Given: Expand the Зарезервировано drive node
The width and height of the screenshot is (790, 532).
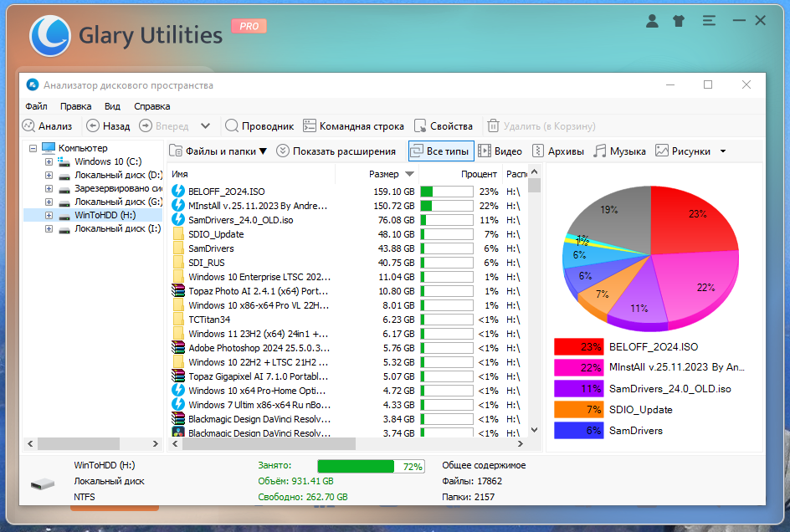Looking at the screenshot, I should pyautogui.click(x=49, y=188).
